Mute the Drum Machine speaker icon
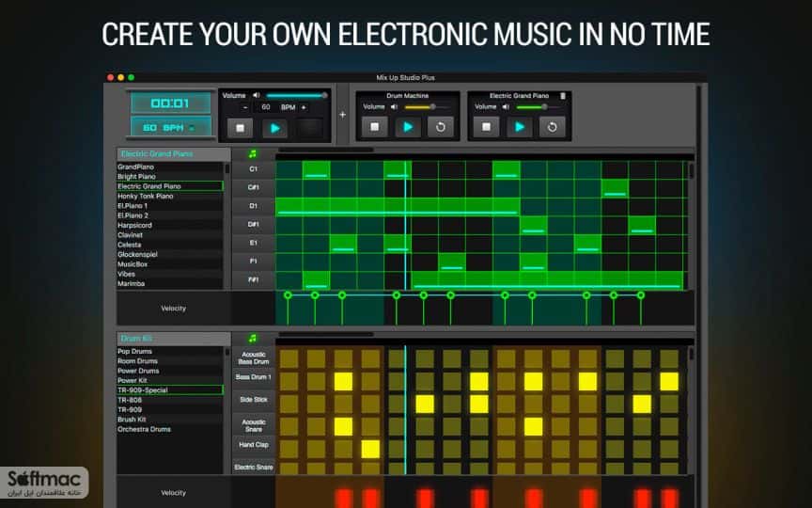The height and width of the screenshot is (508, 812). pos(394,107)
